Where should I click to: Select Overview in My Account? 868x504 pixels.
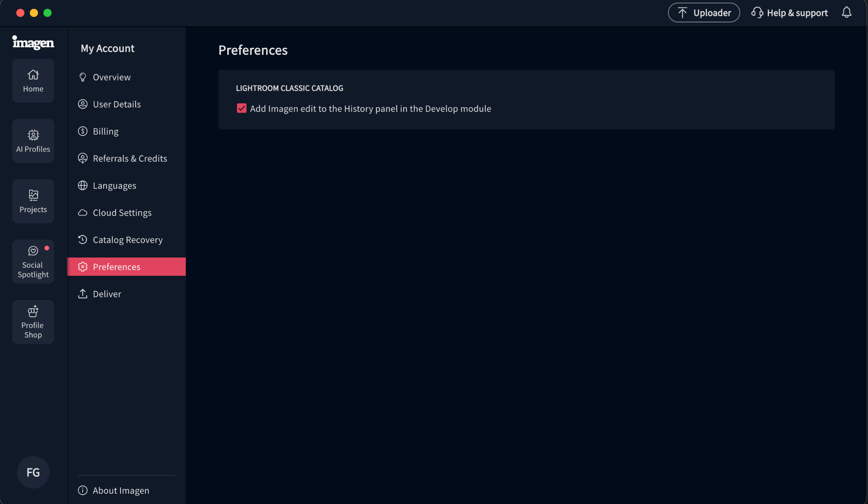[126, 77]
